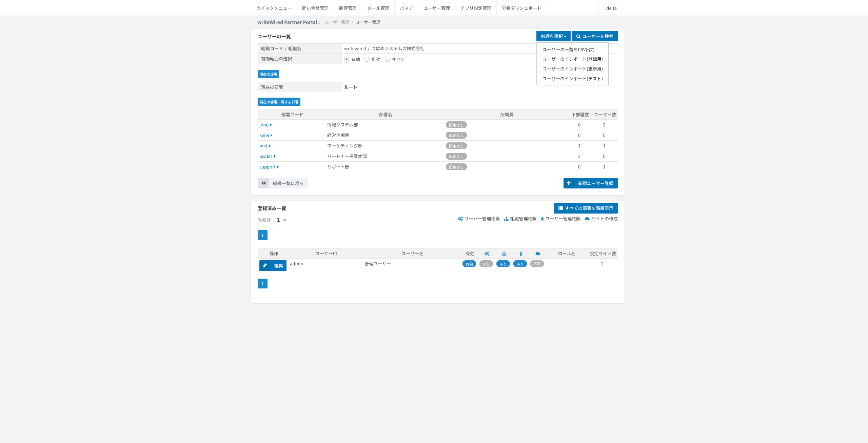This screenshot has width=868, height=443.
Task: Open the 顧客管理 nav item
Action: click(348, 8)
